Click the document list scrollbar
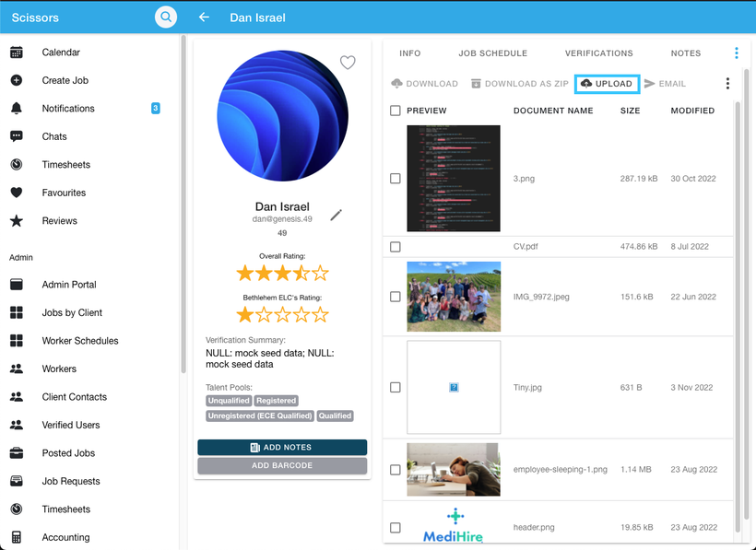Image resolution: width=756 pixels, height=550 pixels. [x=738, y=318]
